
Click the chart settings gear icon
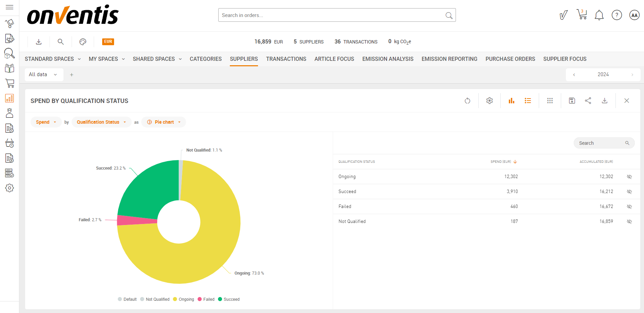(489, 101)
